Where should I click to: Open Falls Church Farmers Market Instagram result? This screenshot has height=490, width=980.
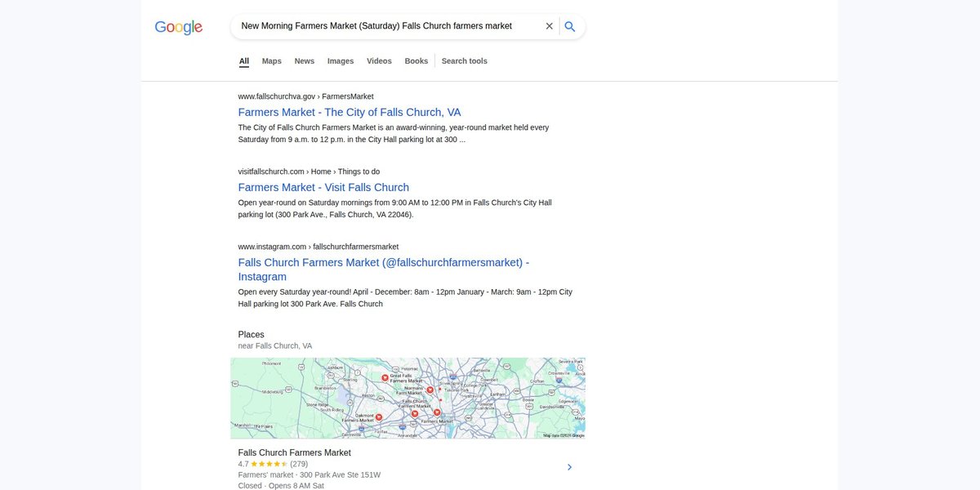click(384, 269)
